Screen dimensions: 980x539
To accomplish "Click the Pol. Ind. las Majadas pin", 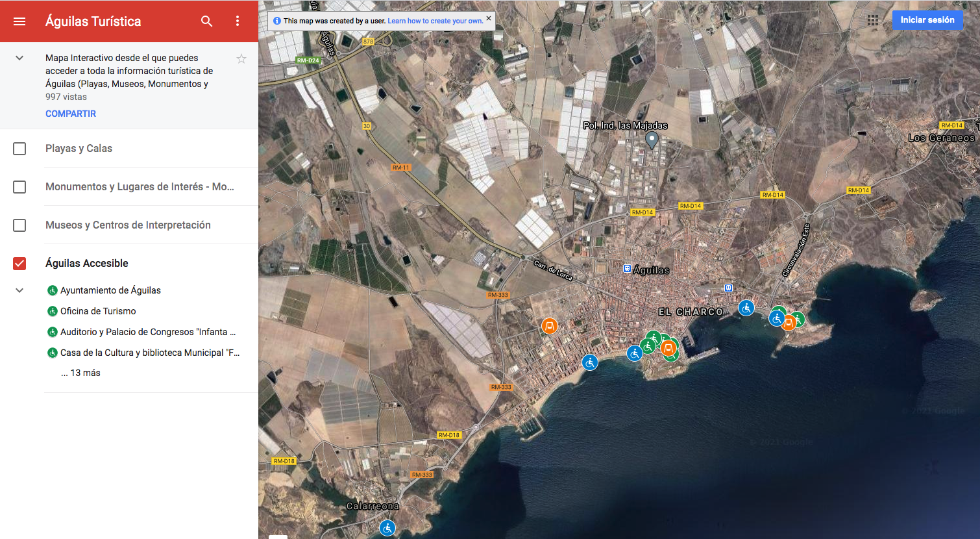I will (x=652, y=139).
